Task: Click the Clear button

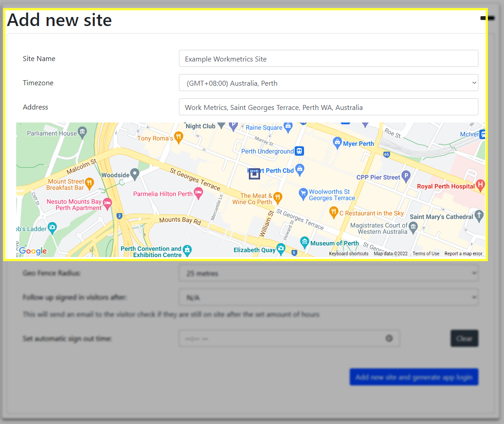Action: pyautogui.click(x=464, y=338)
